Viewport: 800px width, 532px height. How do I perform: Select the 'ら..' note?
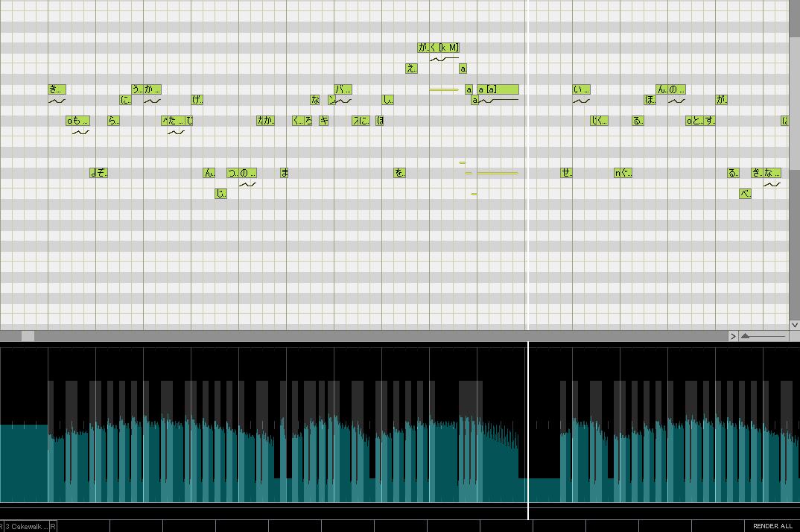(x=113, y=121)
